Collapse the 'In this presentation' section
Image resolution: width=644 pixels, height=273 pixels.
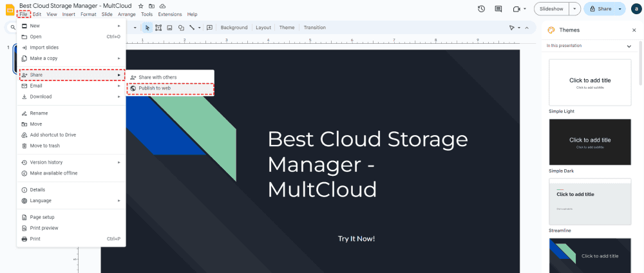[x=629, y=46]
